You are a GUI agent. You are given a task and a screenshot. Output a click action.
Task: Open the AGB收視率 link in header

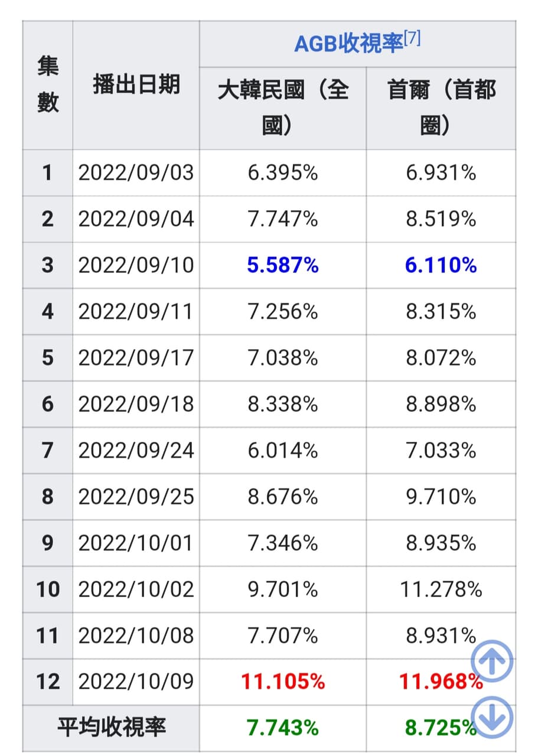[348, 44]
